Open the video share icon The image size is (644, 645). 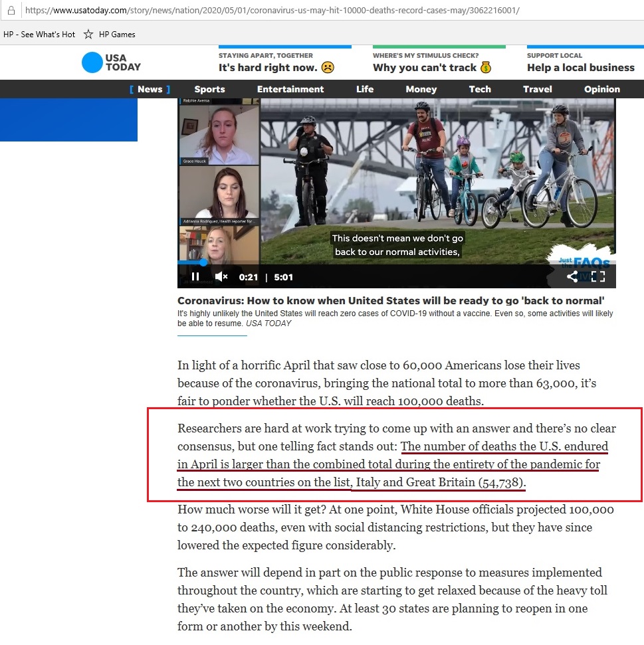(572, 276)
